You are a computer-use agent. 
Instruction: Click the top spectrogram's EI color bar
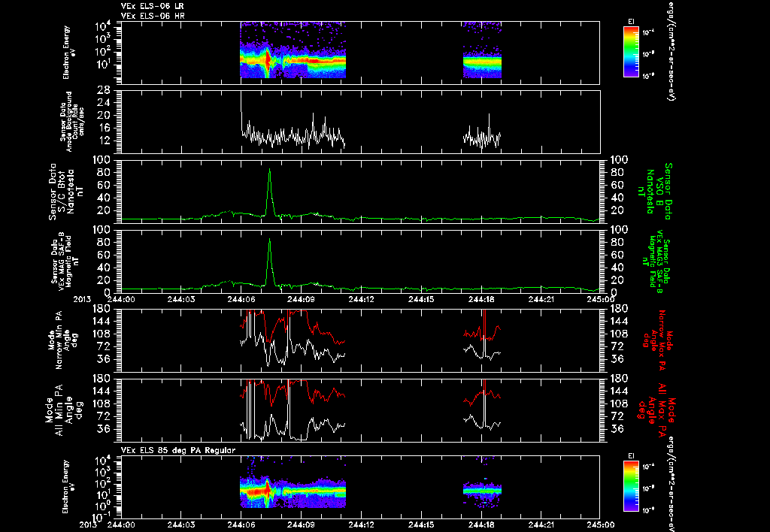(631, 52)
